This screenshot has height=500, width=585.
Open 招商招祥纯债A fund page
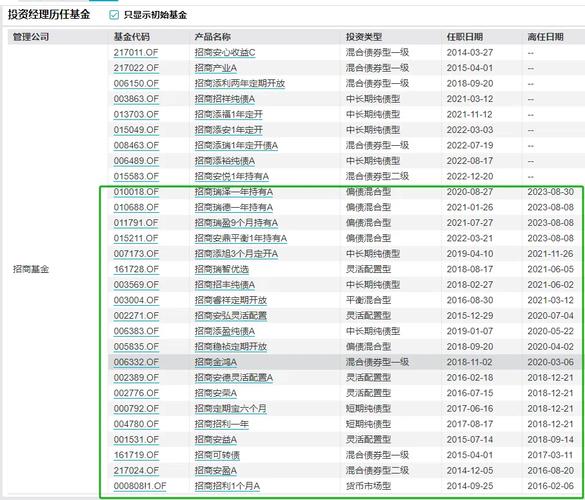click(x=225, y=99)
